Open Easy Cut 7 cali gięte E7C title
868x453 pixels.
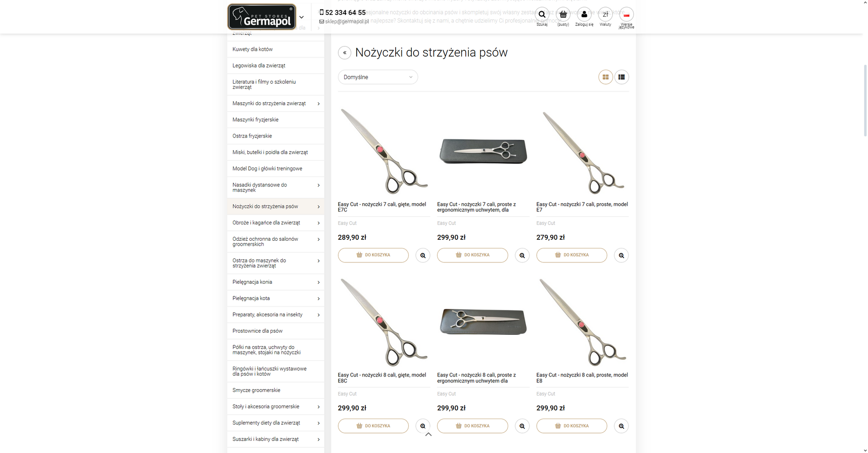(x=382, y=207)
